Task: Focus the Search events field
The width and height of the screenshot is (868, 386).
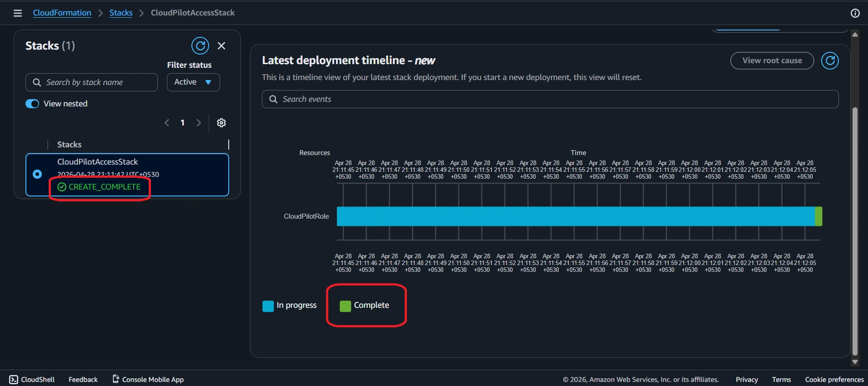Action: (x=550, y=99)
